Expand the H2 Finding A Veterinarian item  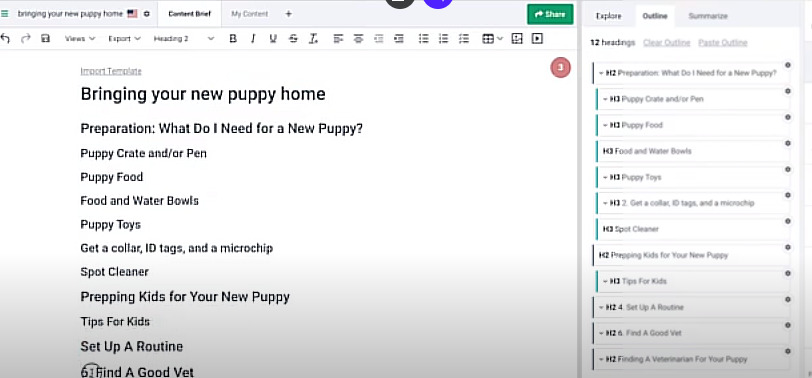tap(601, 359)
